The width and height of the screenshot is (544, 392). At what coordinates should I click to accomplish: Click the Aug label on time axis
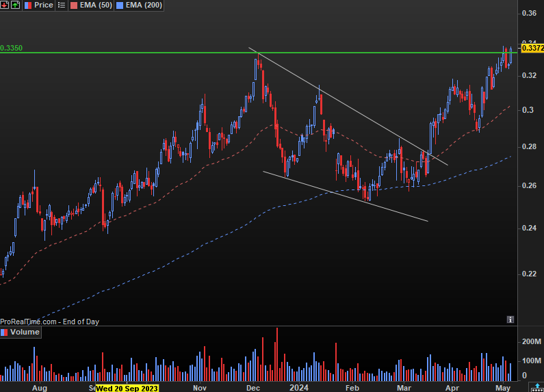40,388
